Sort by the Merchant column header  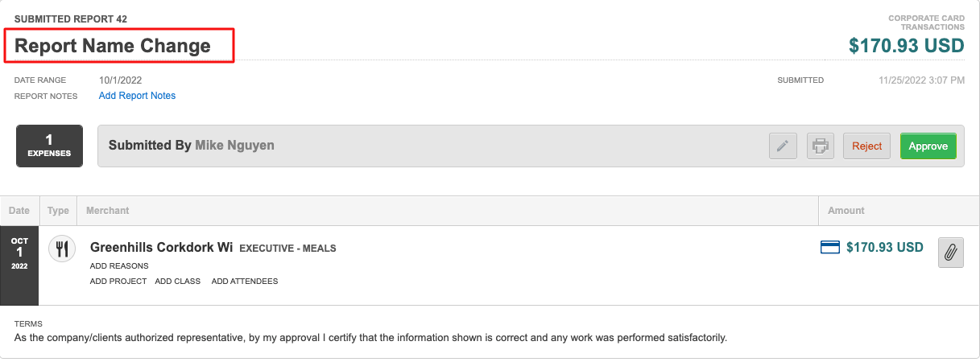[108, 211]
